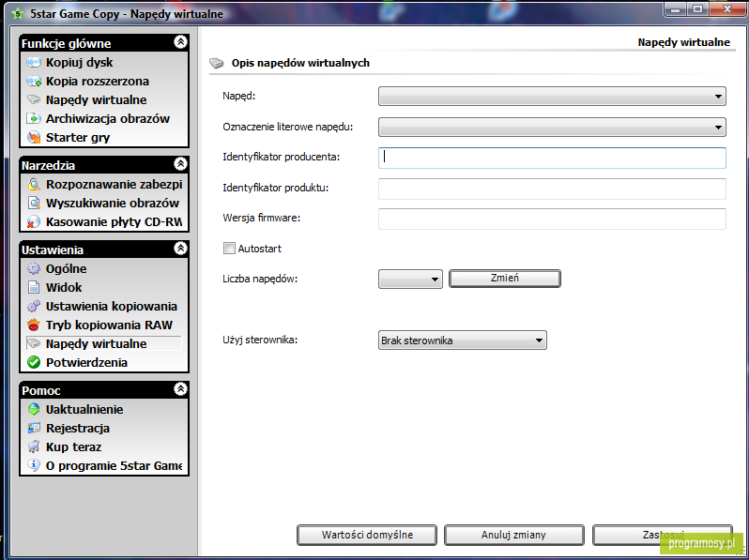Click the Kasowanie płyty CD-RW icon
Viewport: 749px width, 560px height.
(34, 222)
